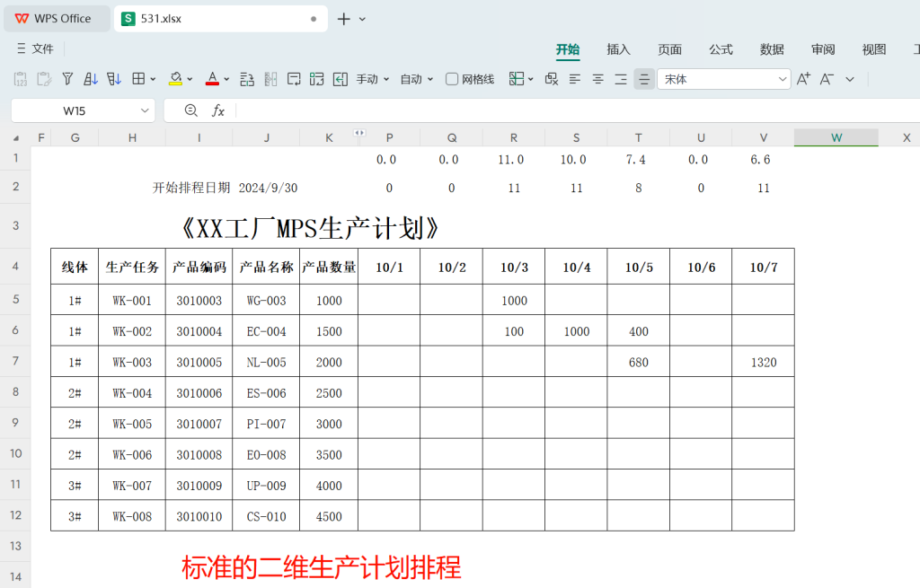The image size is (920, 588).
Task: Center align text horizontally
Action: tap(597, 79)
